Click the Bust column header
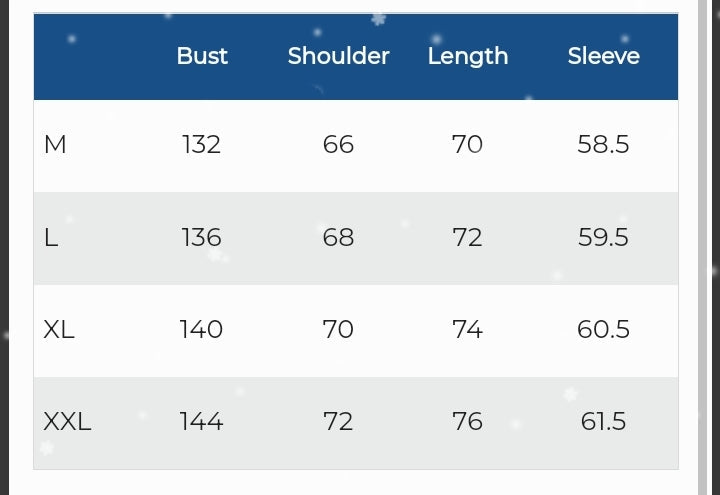This screenshot has height=495, width=720. tap(202, 56)
